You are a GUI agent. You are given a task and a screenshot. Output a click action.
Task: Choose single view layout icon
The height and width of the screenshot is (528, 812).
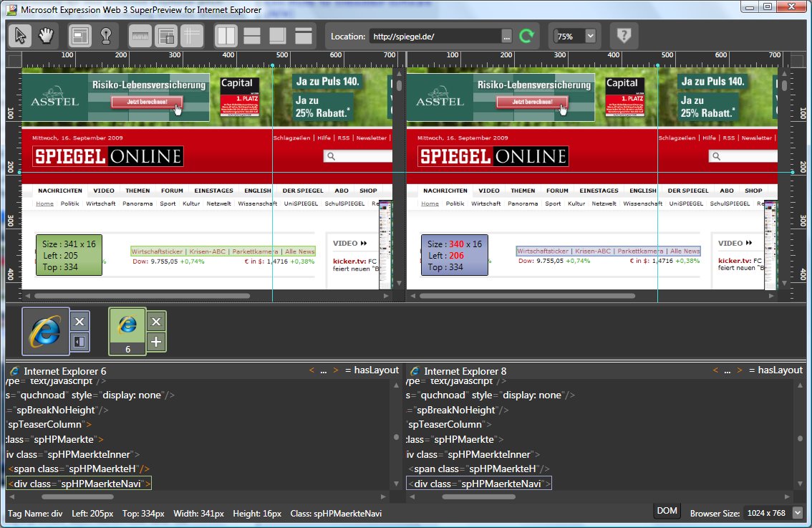coord(304,36)
